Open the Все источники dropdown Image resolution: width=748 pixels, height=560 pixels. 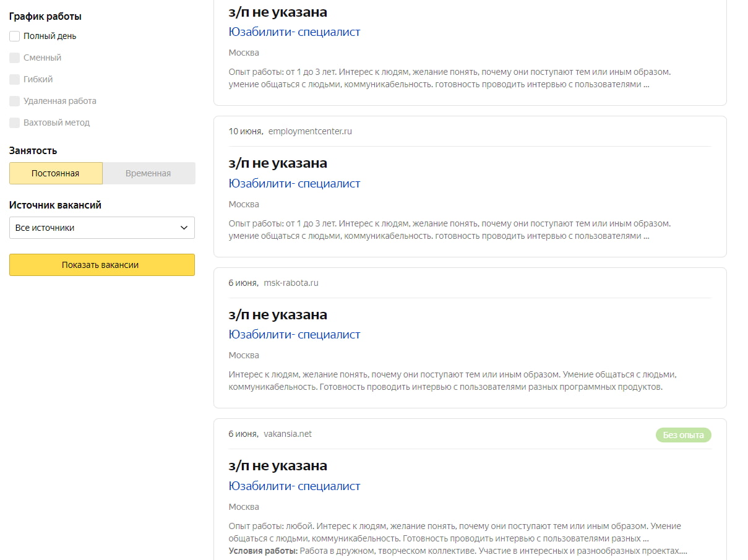(x=102, y=228)
